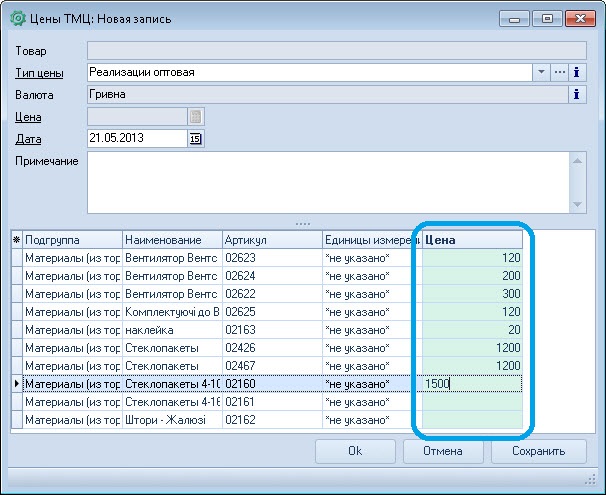Select the article cell 02467

(272, 366)
